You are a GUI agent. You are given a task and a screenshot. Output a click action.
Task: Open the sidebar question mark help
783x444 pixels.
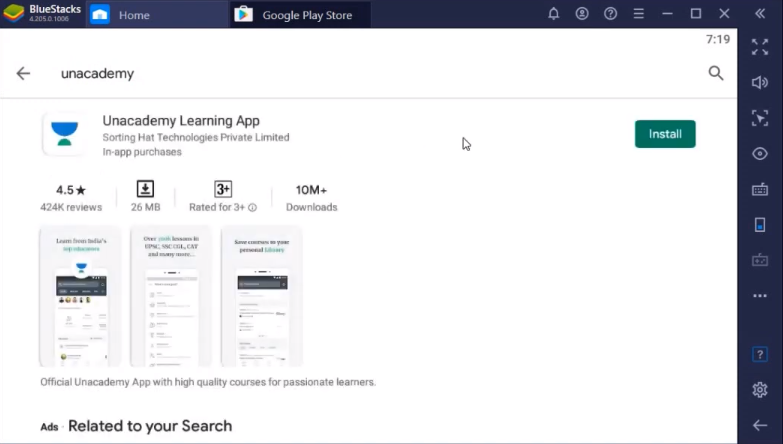pyautogui.click(x=760, y=355)
